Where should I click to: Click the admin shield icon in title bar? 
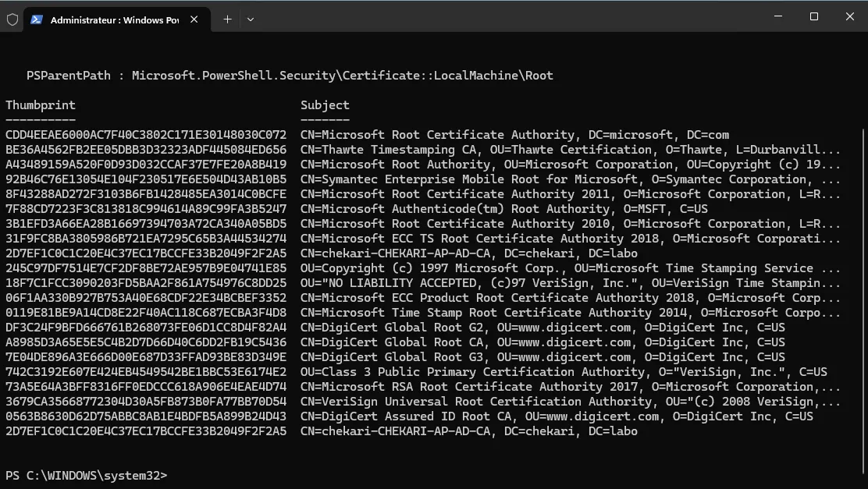(12, 19)
